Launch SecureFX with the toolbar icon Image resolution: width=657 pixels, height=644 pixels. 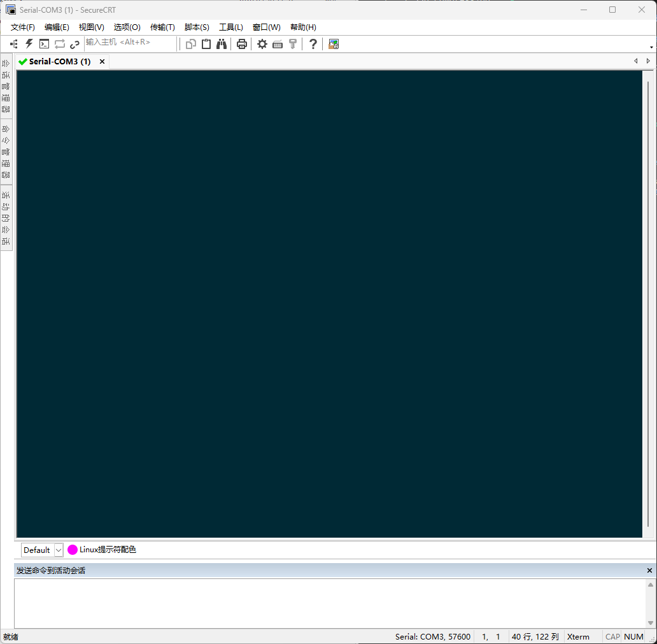click(x=334, y=44)
